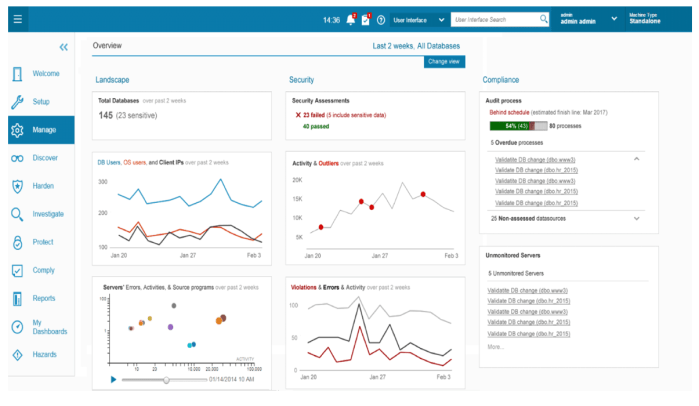Click the search magnifier button
This screenshot has height=406, width=699.
(x=543, y=19)
